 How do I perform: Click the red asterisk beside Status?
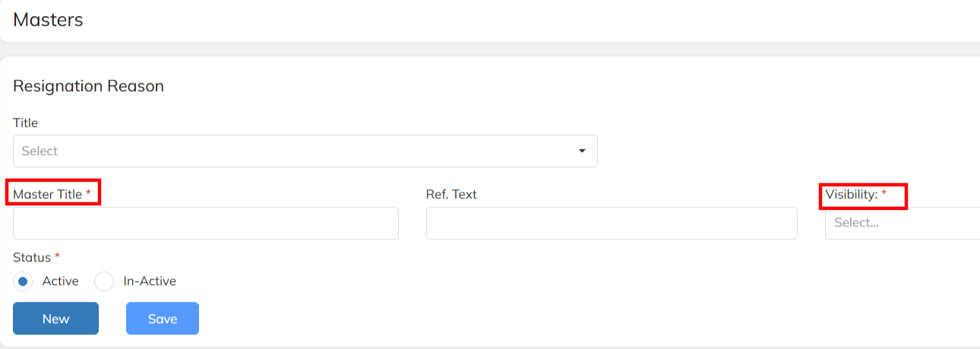(57, 256)
